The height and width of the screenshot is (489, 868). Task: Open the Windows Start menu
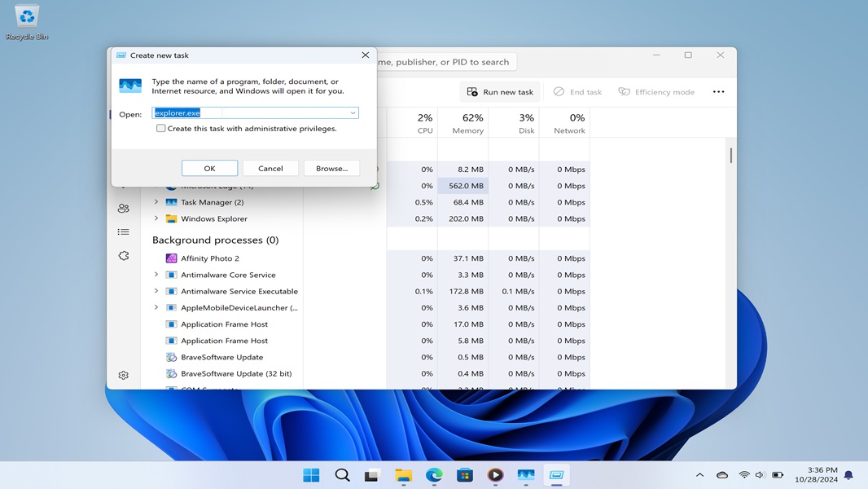310,474
